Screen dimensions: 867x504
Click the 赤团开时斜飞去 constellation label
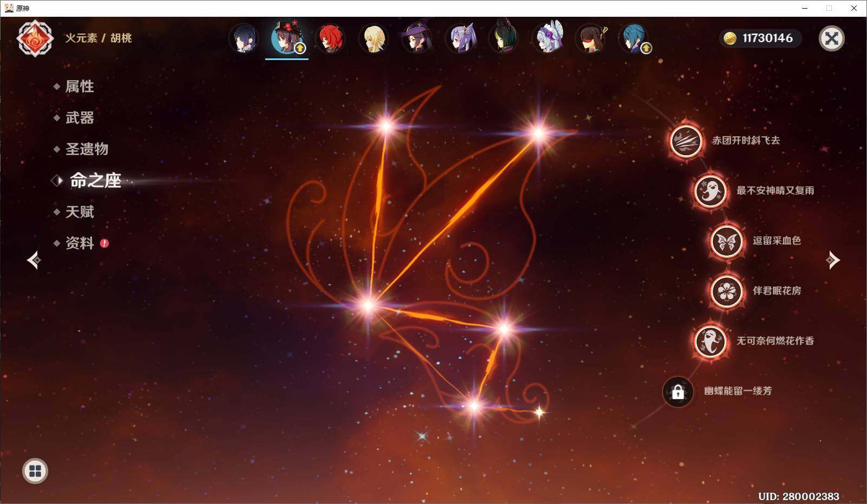tap(746, 141)
